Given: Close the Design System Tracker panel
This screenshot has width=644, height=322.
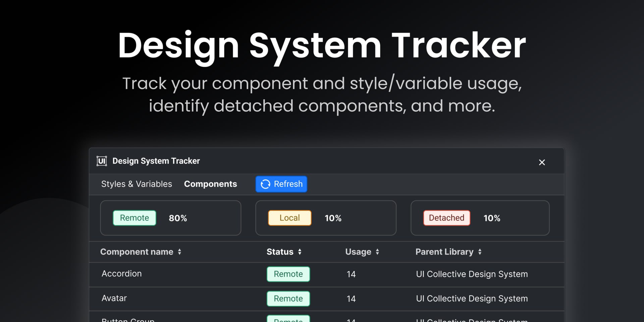Looking at the screenshot, I should tap(542, 162).
